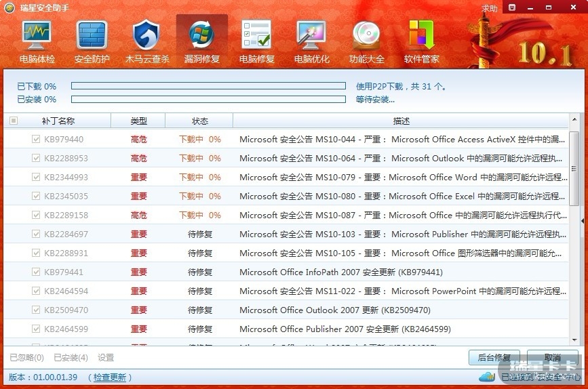Click the 求助 help link
588x389 pixels.
click(490, 8)
